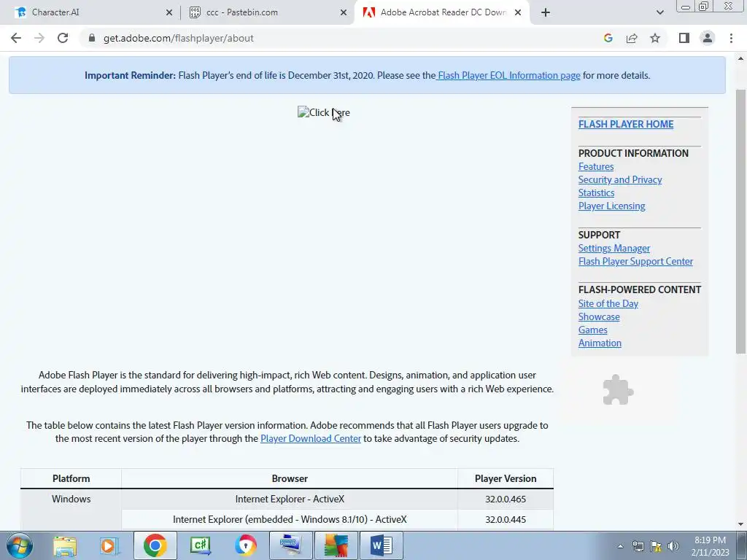Open Microsoft Word from taskbar
Viewport: 747px width, 560px height.
[381, 545]
